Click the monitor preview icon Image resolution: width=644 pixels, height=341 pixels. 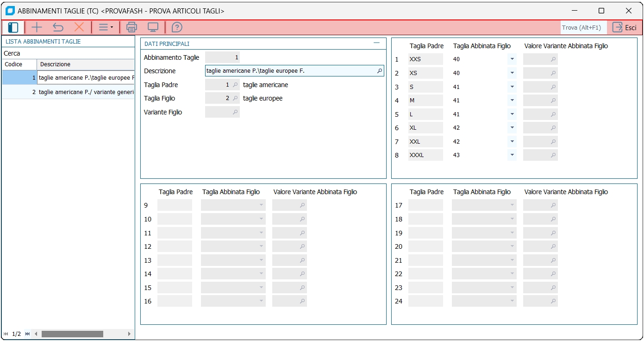(153, 27)
